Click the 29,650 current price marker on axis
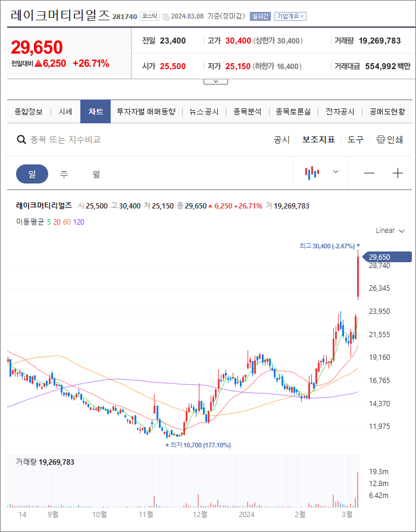The width and height of the screenshot is (416, 532). [387, 257]
